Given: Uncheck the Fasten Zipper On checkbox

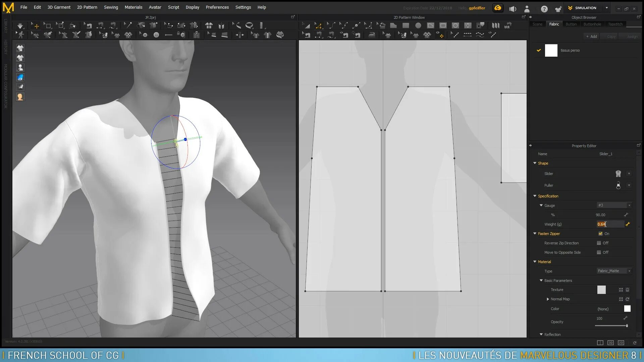Looking at the screenshot, I should (600, 234).
